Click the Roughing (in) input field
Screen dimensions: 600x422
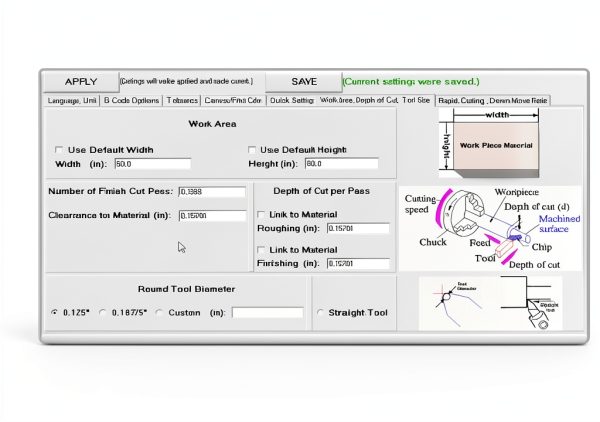tap(358, 228)
